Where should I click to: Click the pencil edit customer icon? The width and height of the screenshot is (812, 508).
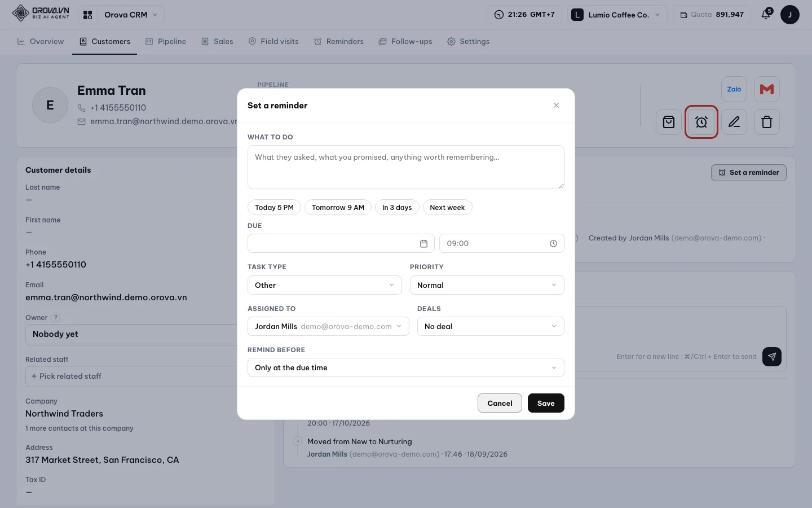pos(734,122)
